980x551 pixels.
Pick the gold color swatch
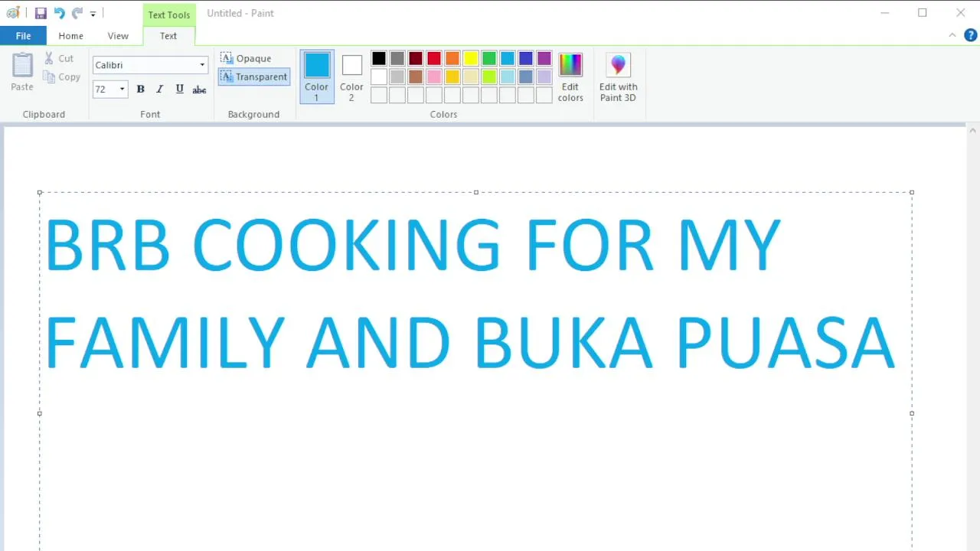452,77
